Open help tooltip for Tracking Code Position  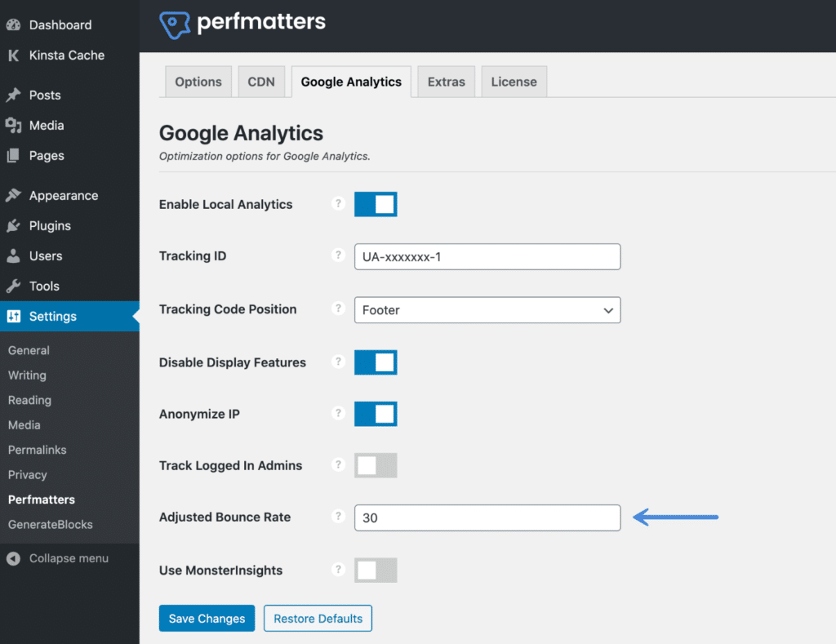coord(338,309)
